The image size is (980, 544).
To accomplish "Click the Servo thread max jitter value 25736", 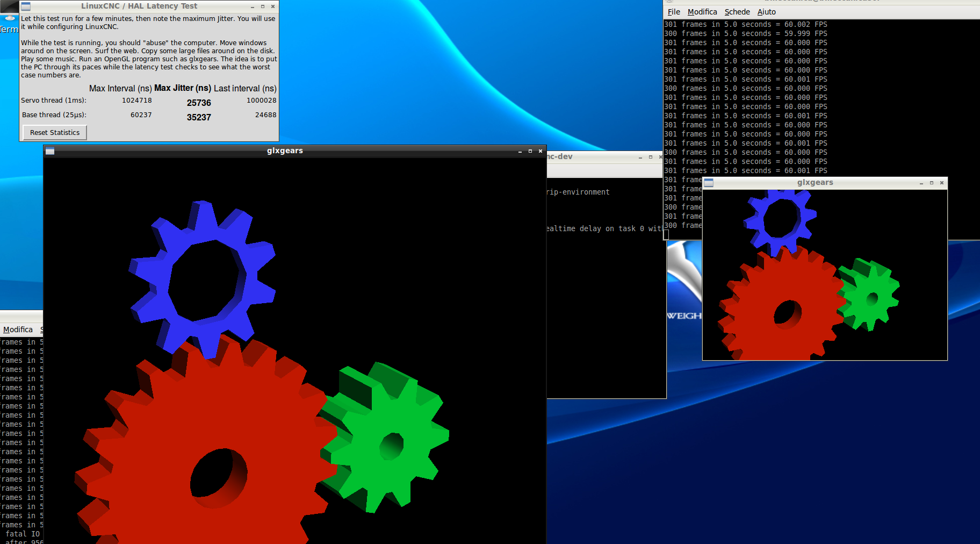I will pos(199,103).
